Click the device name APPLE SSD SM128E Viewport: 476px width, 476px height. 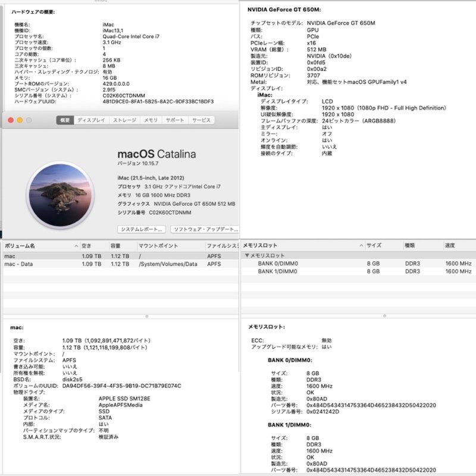point(124,399)
